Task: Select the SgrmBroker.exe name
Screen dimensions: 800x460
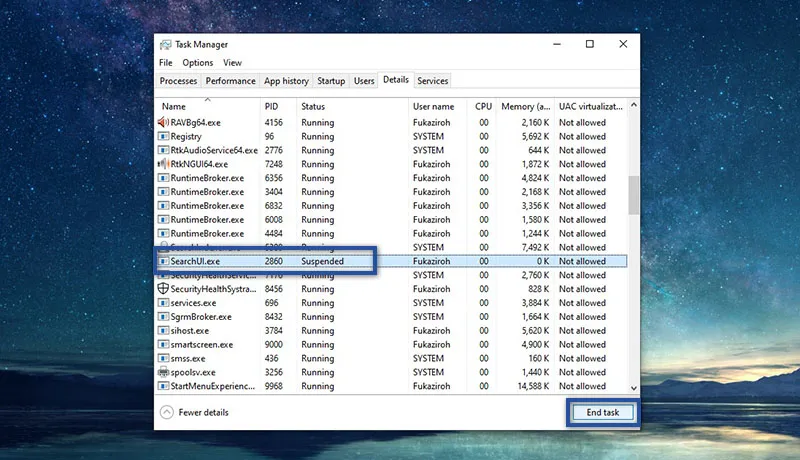Action: [201, 316]
